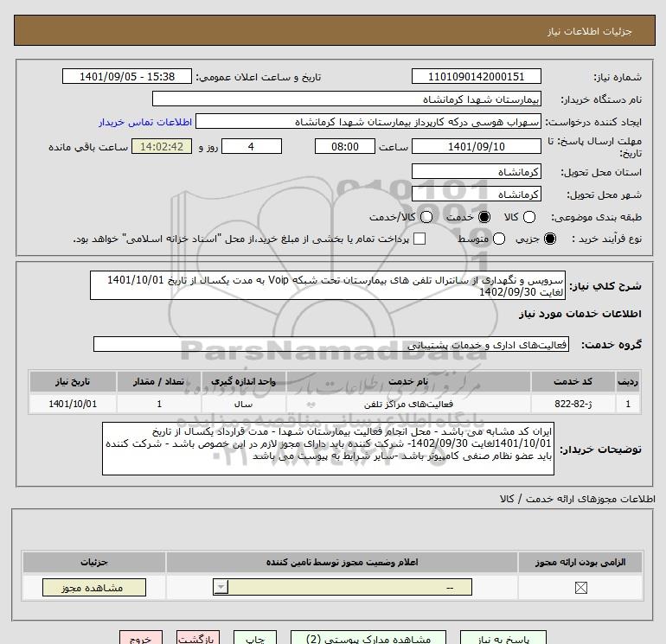Click the remaining days field 4
The height and width of the screenshot is (644, 666).
[x=252, y=146]
